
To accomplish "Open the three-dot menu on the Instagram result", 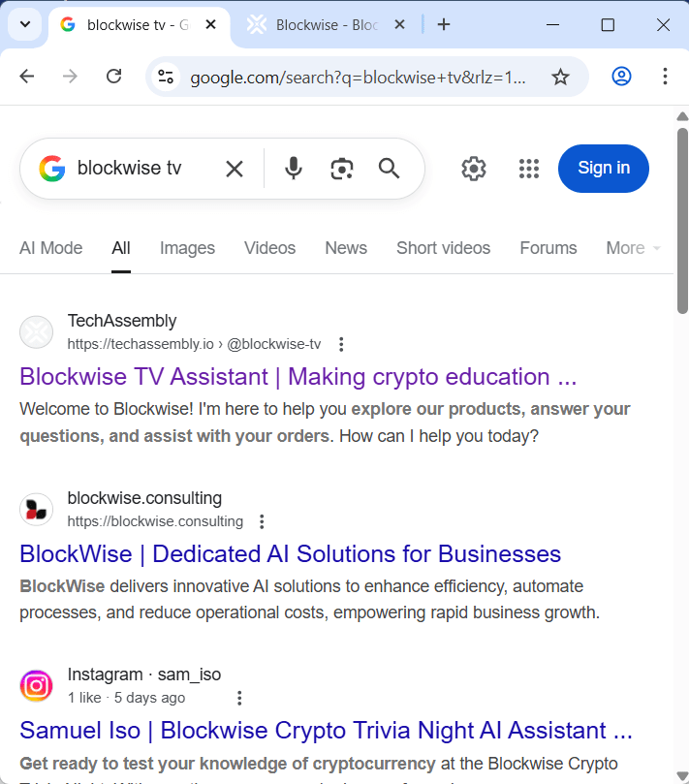I will (x=239, y=698).
